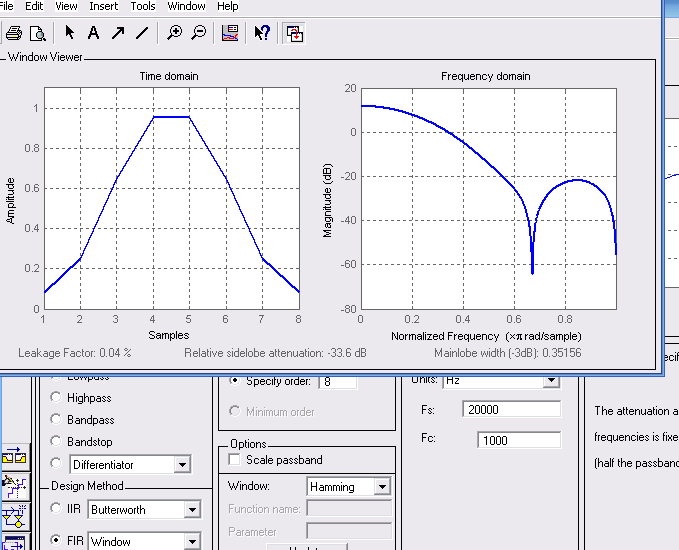Expand the Differentiator dropdown list
Viewport: 679px width, 550px height.
point(181,465)
